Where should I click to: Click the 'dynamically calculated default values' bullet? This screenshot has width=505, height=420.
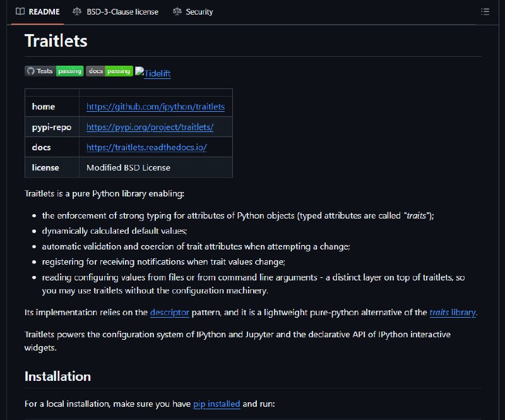coord(115,231)
